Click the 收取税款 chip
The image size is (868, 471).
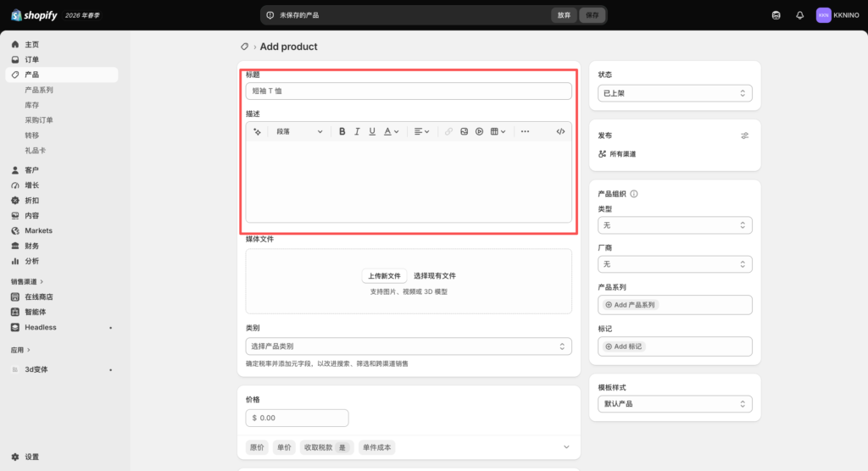tap(326, 448)
